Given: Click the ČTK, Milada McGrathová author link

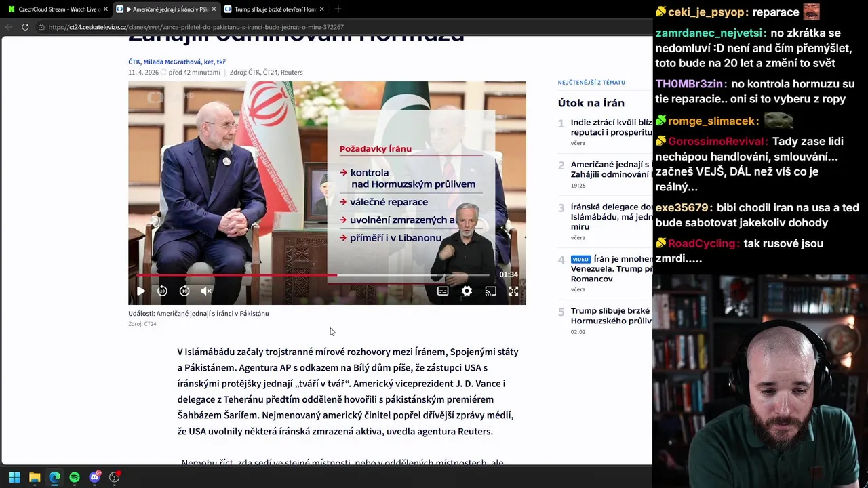Looking at the screenshot, I should pos(176,62).
